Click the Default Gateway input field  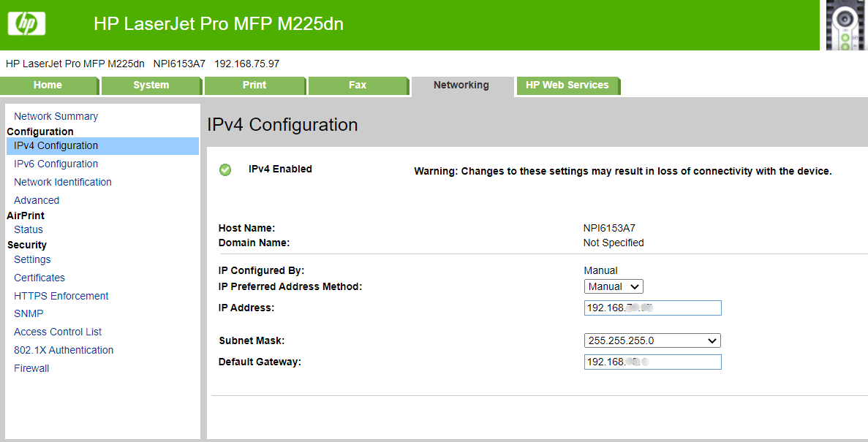pyautogui.click(x=652, y=362)
